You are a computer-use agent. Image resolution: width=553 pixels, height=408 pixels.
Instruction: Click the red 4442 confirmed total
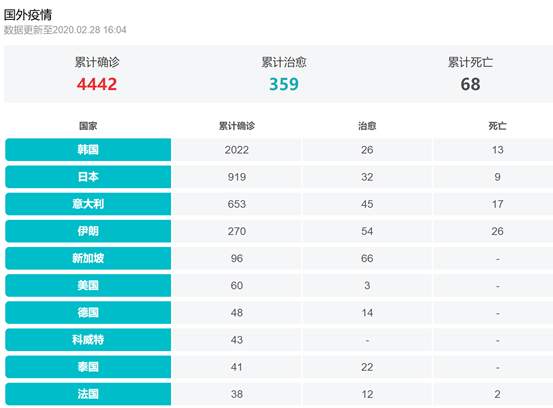point(97,84)
